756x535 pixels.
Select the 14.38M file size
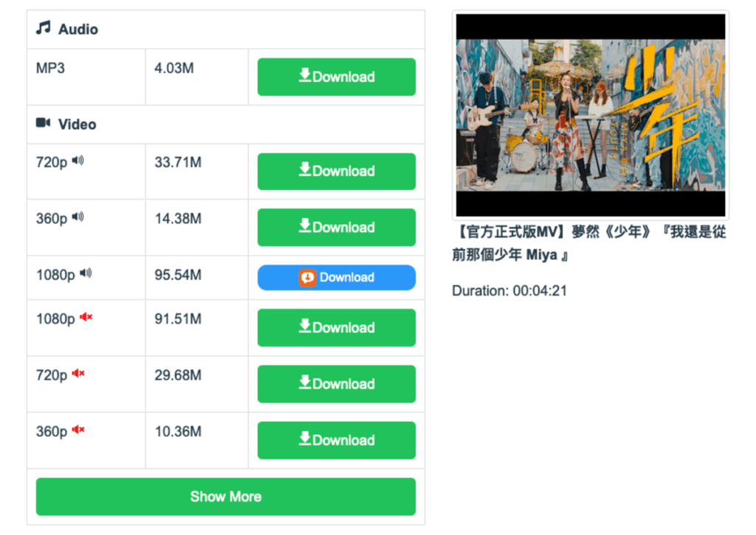[x=178, y=219]
